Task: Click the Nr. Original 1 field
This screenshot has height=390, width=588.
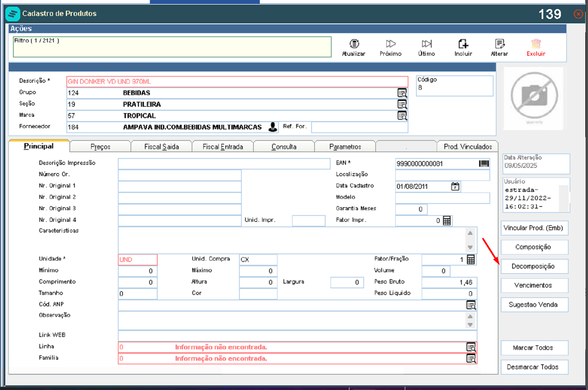Action: [180, 186]
